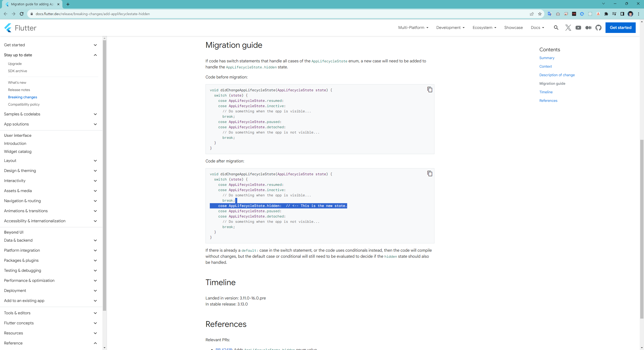Open Flutter's X (Twitter) page icon
This screenshot has width=644, height=350.
click(568, 28)
